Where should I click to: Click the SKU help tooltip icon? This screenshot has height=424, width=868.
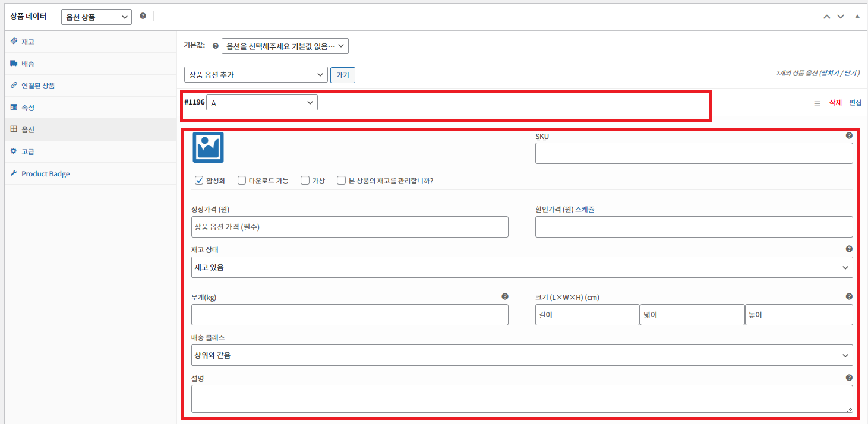849,135
